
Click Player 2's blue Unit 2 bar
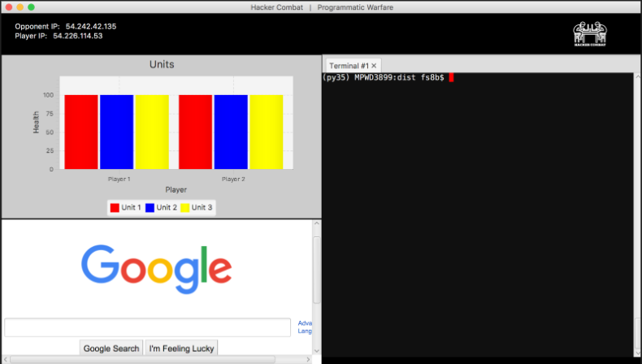[231, 132]
